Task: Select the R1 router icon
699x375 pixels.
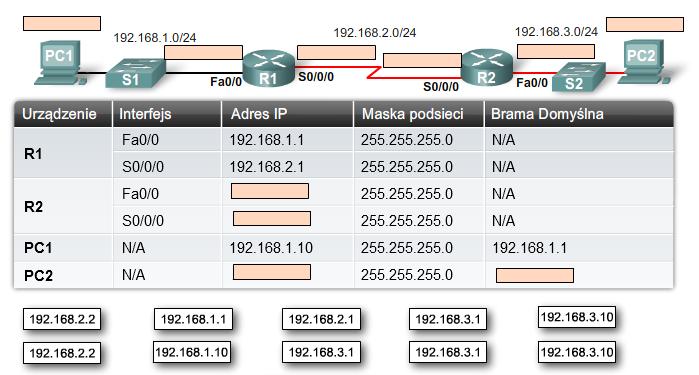Action: (269, 68)
